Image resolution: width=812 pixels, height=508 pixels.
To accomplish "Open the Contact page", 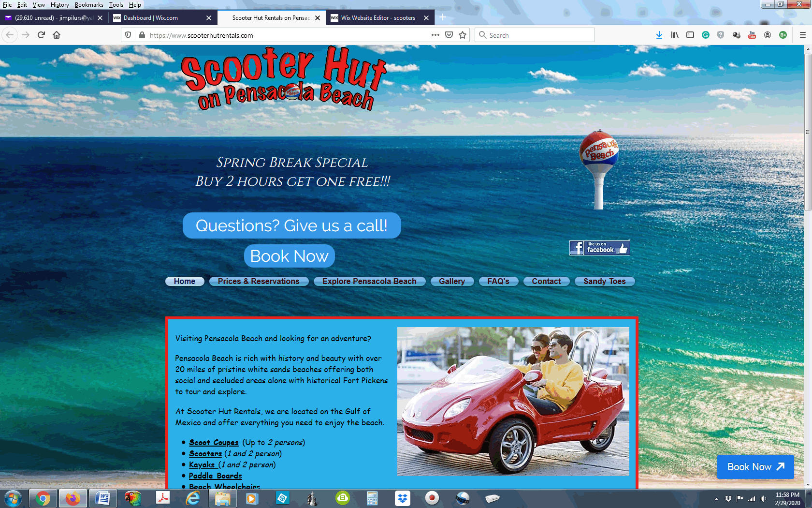I will tap(546, 281).
